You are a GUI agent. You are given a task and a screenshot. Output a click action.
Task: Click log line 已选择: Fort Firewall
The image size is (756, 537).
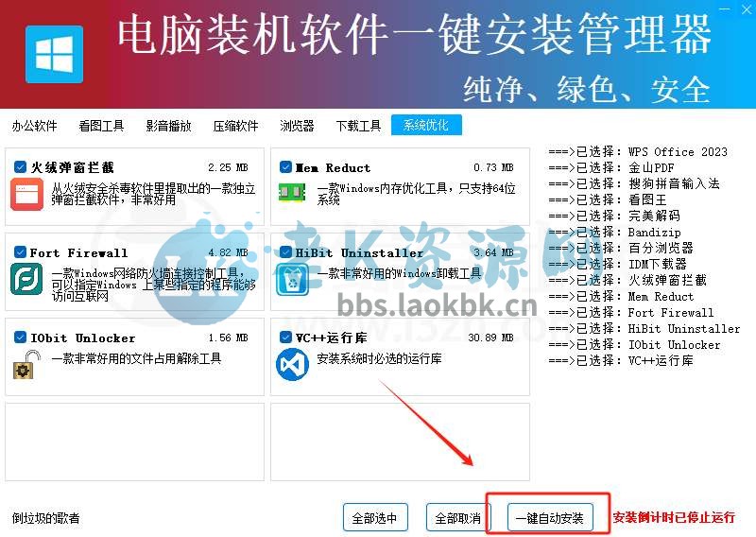coord(631,312)
